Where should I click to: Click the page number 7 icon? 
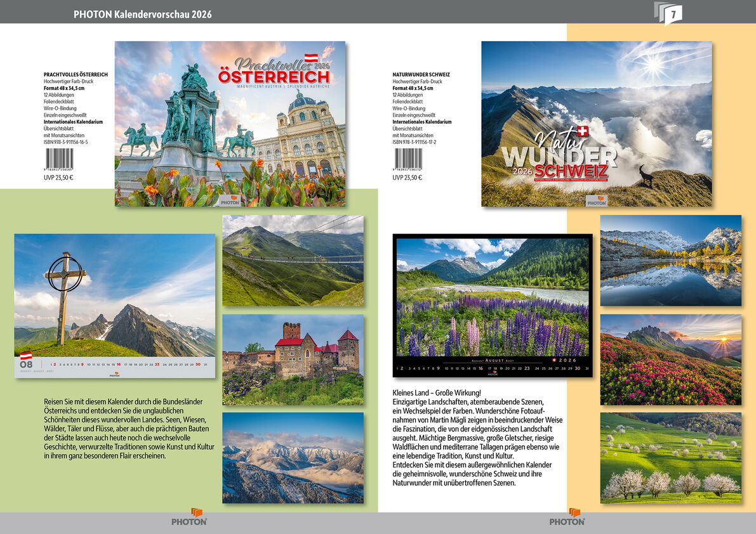pyautogui.click(x=670, y=13)
